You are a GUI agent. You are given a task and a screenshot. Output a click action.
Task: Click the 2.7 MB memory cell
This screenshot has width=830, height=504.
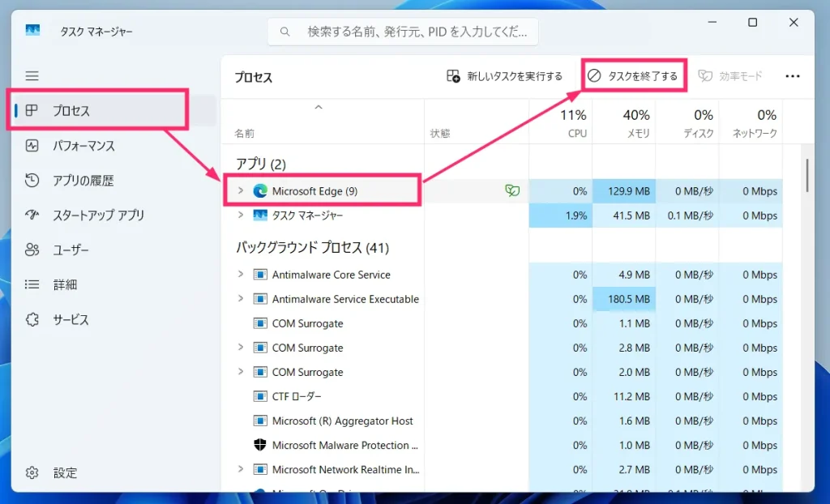624,470
